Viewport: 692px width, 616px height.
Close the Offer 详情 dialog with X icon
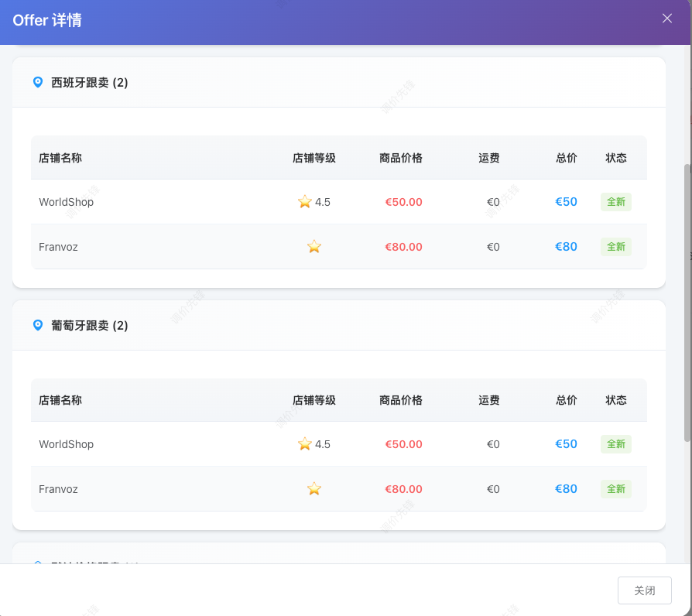pos(667,19)
